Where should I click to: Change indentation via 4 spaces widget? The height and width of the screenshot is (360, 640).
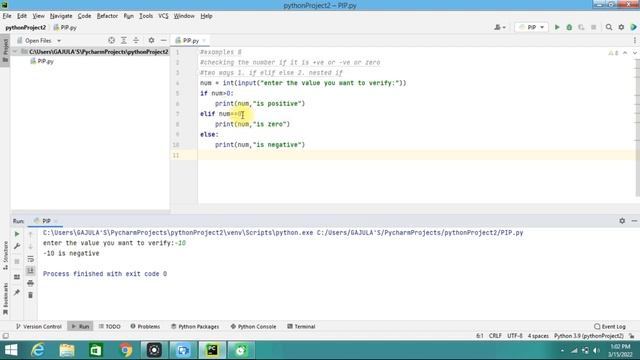[538, 336]
